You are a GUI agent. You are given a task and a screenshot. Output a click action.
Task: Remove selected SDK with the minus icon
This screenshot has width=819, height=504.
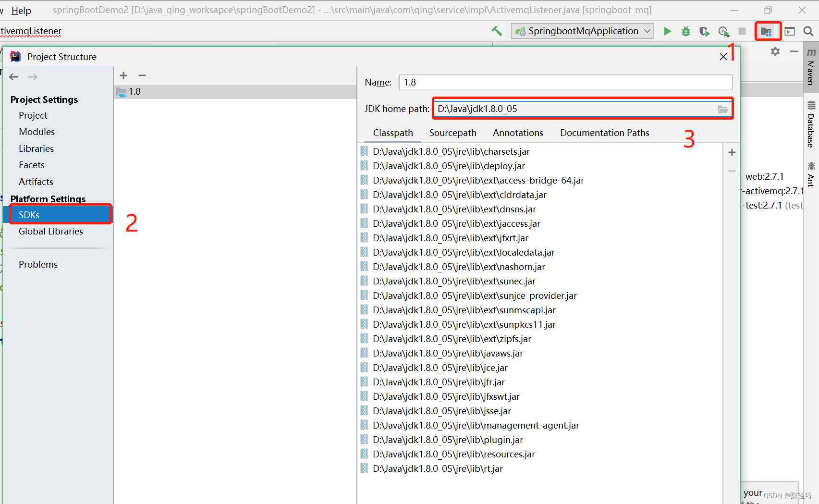click(142, 75)
